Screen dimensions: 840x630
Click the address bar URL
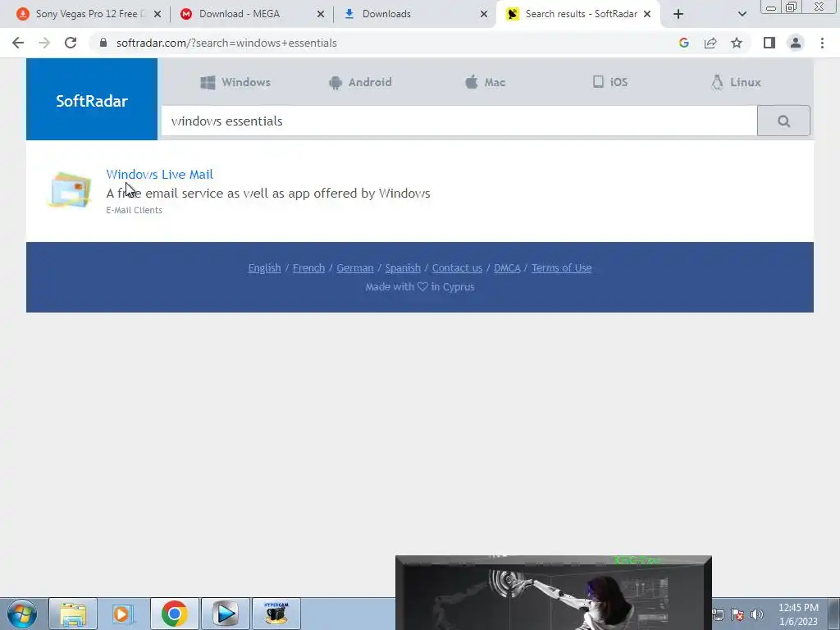[x=226, y=43]
